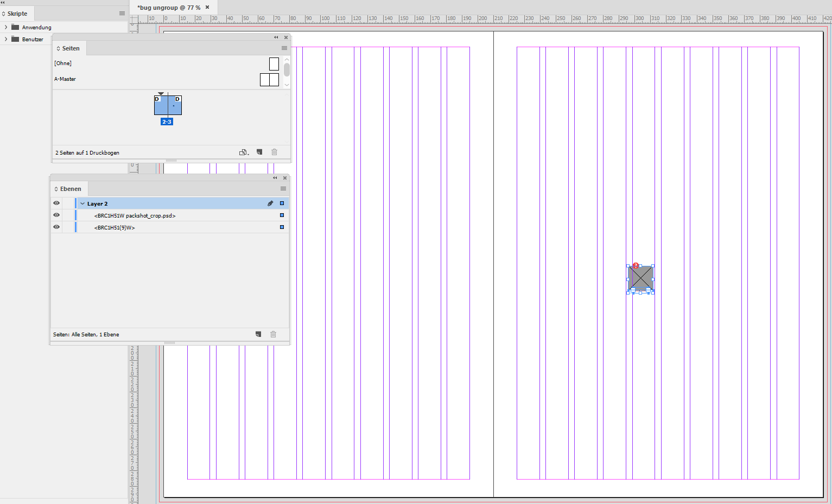
Task: Click the edit page size icon
Action: (x=243, y=152)
